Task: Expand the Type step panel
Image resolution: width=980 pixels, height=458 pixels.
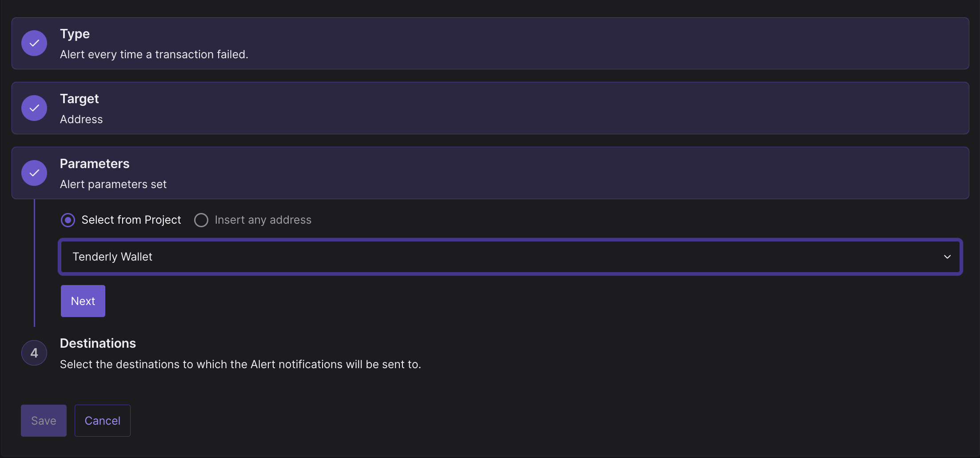Action: click(x=490, y=43)
